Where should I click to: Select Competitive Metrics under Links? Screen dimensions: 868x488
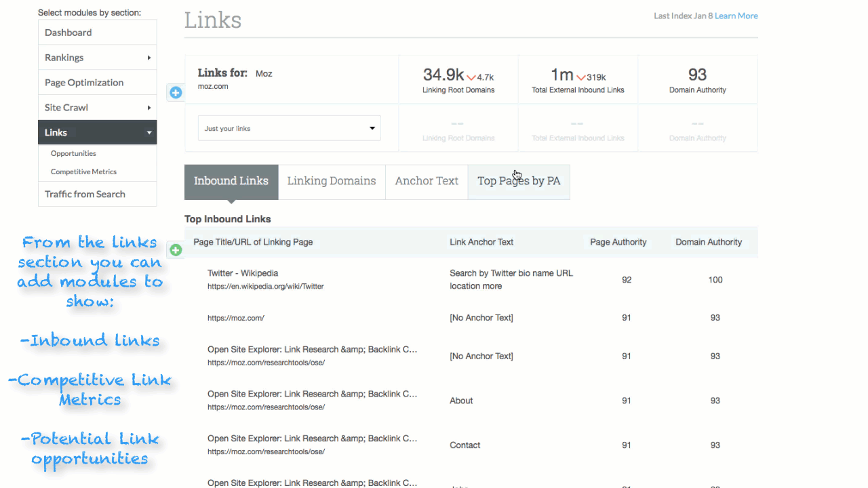(x=83, y=171)
